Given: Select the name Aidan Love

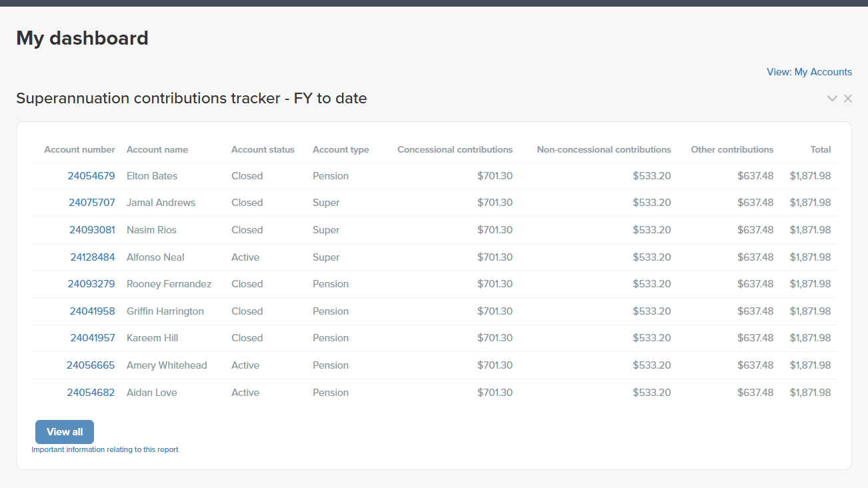Looking at the screenshot, I should point(152,393).
